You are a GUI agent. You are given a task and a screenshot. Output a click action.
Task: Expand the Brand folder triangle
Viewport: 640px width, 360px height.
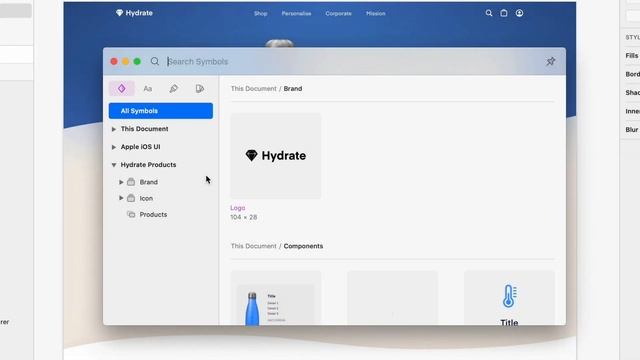(x=121, y=182)
